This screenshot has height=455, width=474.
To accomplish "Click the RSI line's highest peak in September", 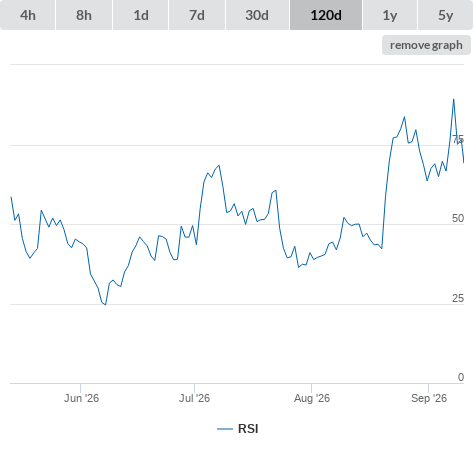I will [x=453, y=99].
